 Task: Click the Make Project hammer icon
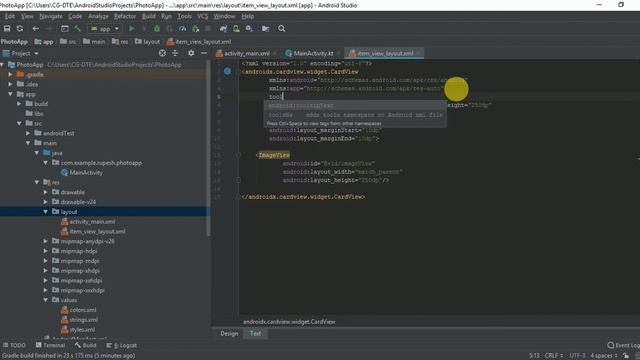(x=78, y=29)
